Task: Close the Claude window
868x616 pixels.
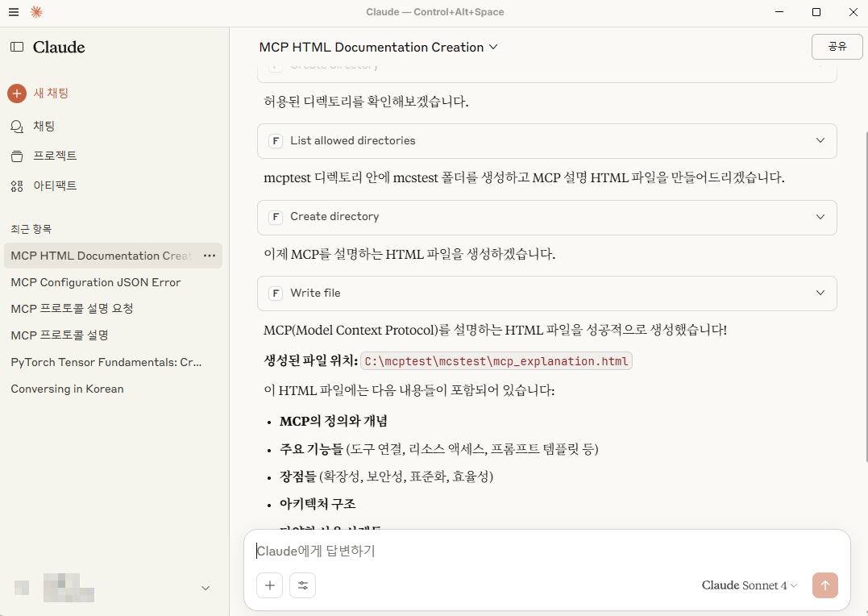Action: click(853, 12)
